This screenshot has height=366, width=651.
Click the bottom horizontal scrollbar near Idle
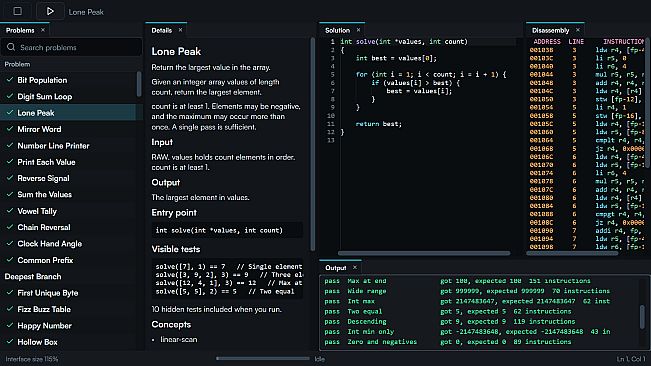(262, 359)
